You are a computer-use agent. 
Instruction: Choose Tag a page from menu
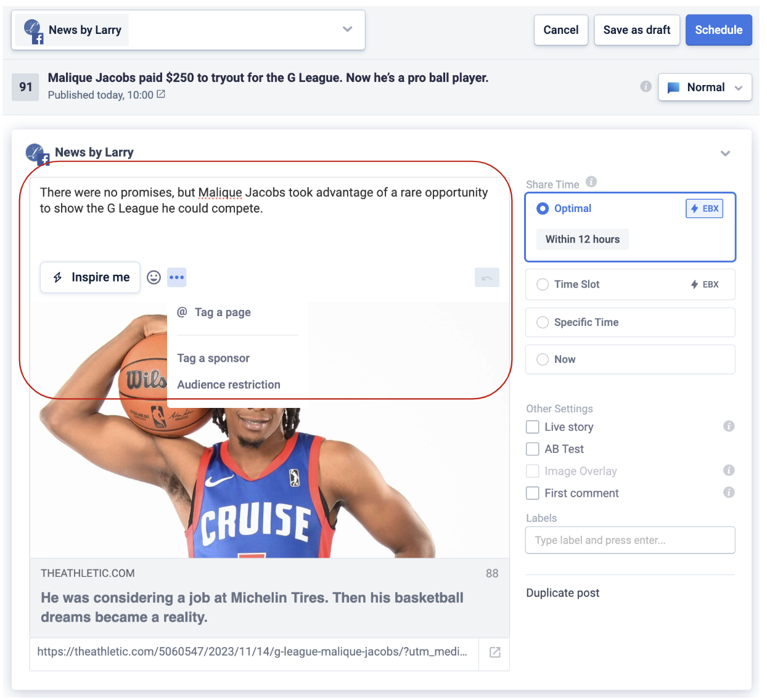[222, 312]
